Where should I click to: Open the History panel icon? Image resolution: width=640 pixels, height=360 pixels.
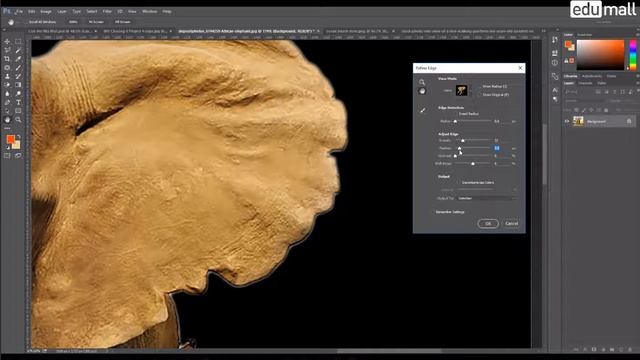click(555, 40)
